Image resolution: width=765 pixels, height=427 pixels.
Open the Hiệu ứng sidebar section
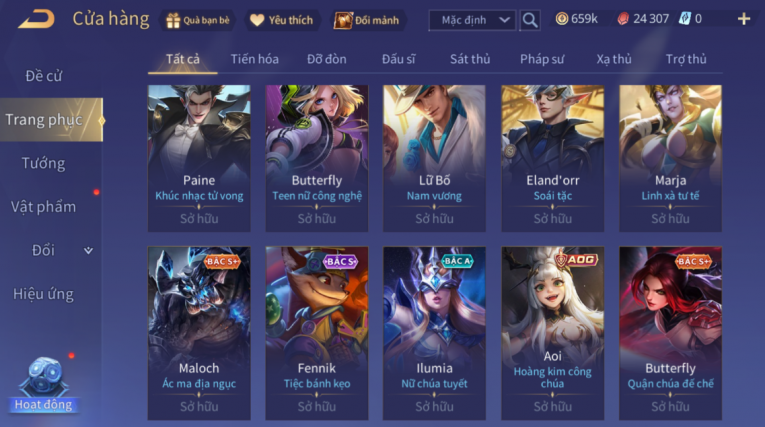43,294
